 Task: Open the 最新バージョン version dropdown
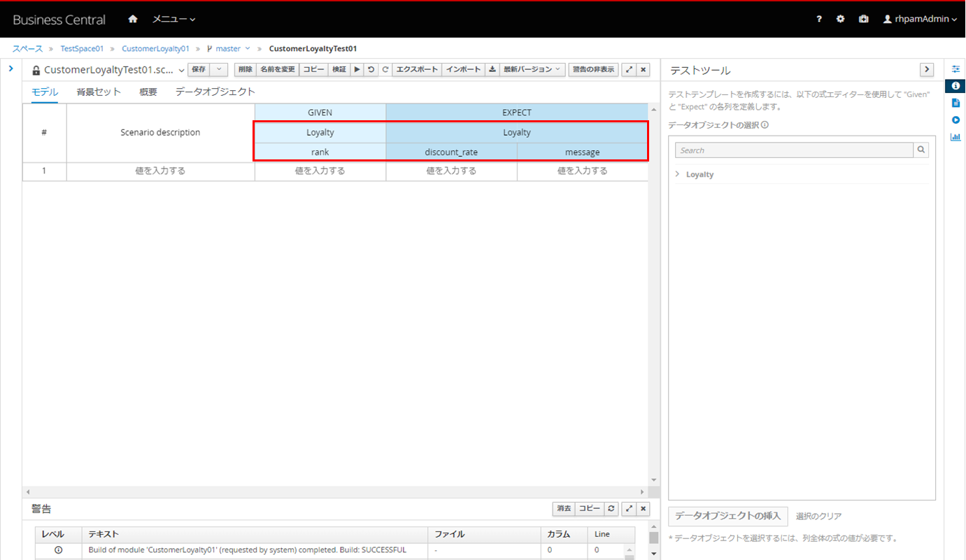(x=532, y=69)
